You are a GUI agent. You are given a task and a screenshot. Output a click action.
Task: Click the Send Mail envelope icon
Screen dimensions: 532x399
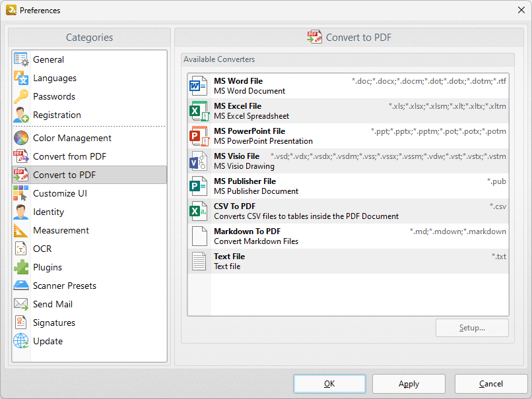pos(21,304)
